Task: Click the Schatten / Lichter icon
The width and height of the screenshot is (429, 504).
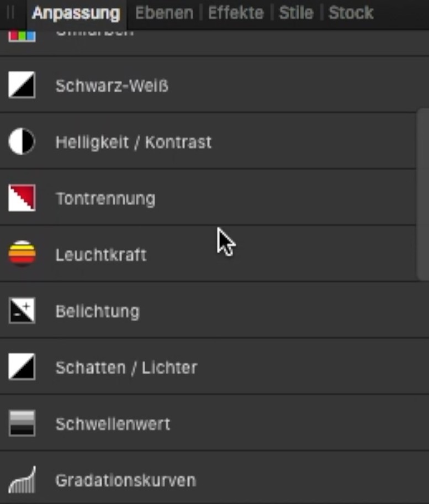Action: pos(22,367)
